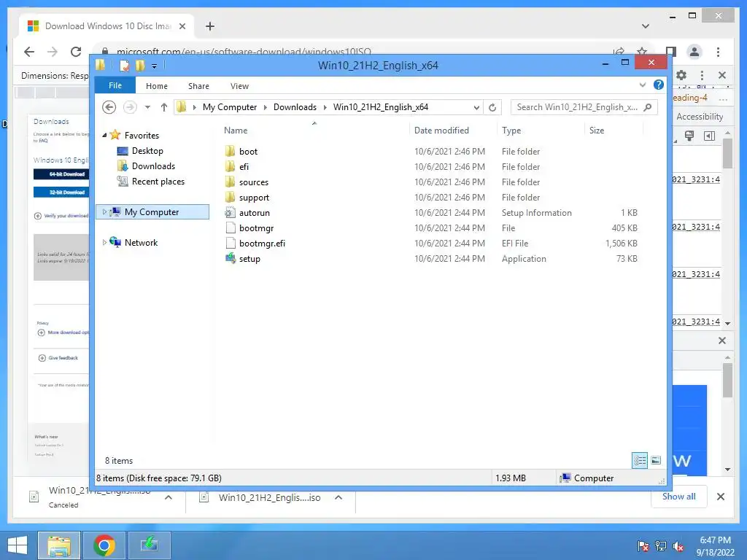Click the volume tray icon
The image size is (747, 560).
click(678, 546)
